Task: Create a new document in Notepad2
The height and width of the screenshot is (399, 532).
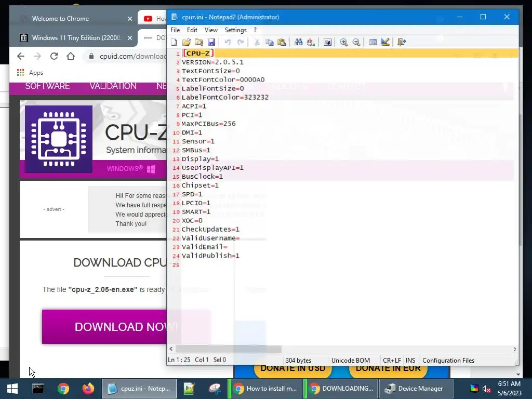Action: 174,42
